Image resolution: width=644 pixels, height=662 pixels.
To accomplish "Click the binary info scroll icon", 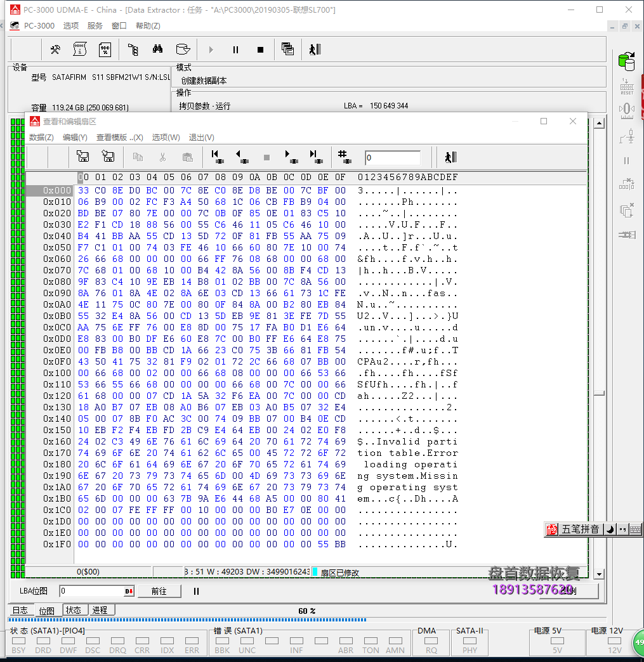I will [x=79, y=49].
